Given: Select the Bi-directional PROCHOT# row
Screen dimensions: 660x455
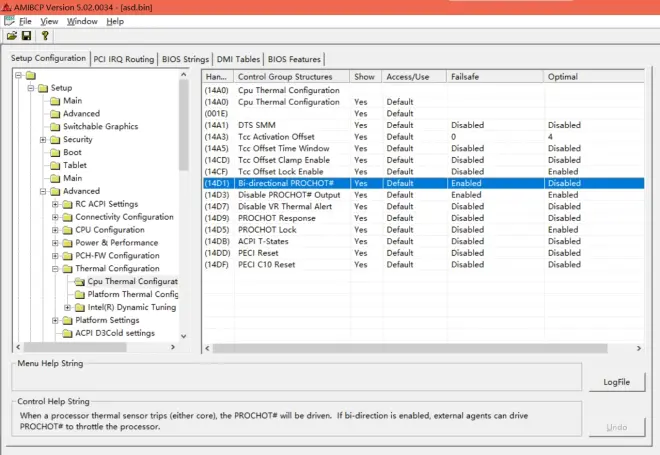Looking at the screenshot, I should (x=423, y=183).
